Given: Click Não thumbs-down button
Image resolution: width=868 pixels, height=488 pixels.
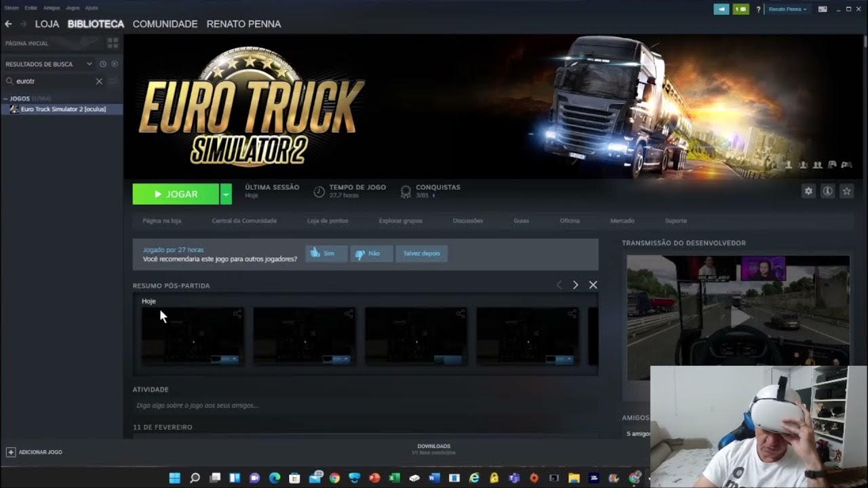Looking at the screenshot, I should pos(371,253).
